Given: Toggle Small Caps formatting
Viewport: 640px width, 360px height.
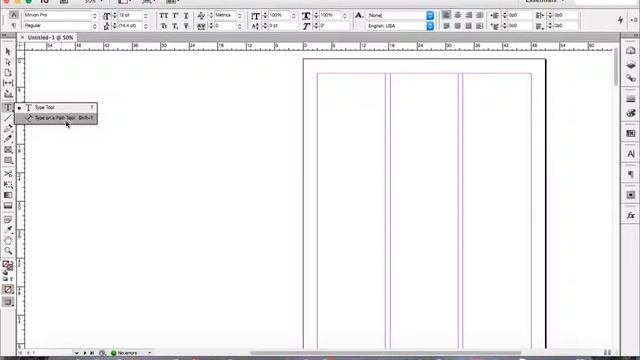Looking at the screenshot, I should pos(164,26).
